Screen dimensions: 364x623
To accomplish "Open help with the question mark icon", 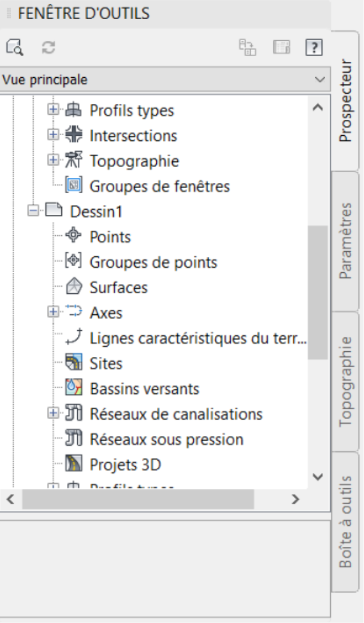I will pos(314,47).
